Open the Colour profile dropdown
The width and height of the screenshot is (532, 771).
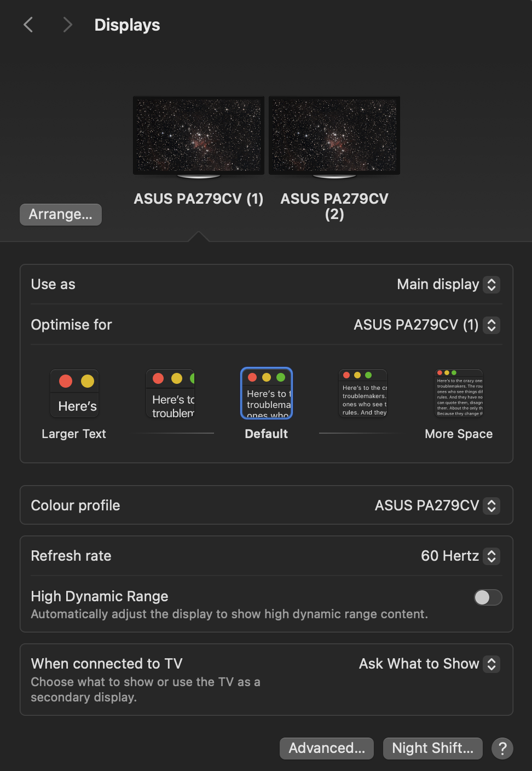(x=437, y=505)
